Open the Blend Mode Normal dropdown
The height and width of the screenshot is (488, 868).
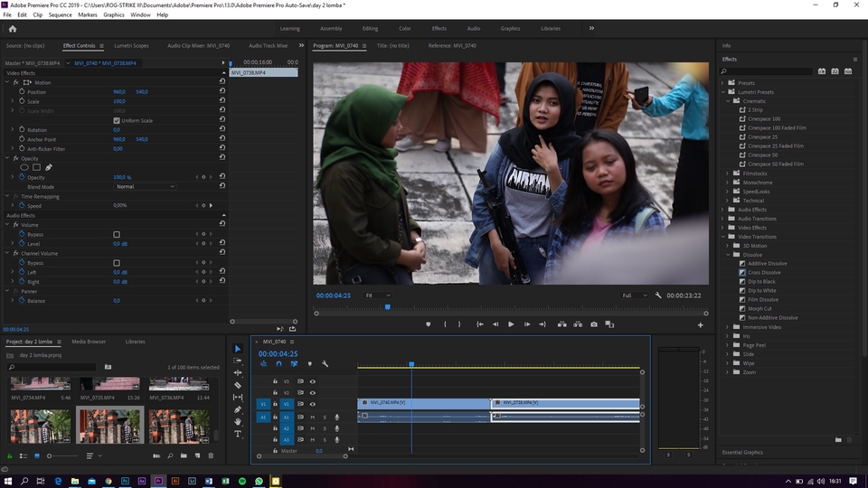point(145,186)
